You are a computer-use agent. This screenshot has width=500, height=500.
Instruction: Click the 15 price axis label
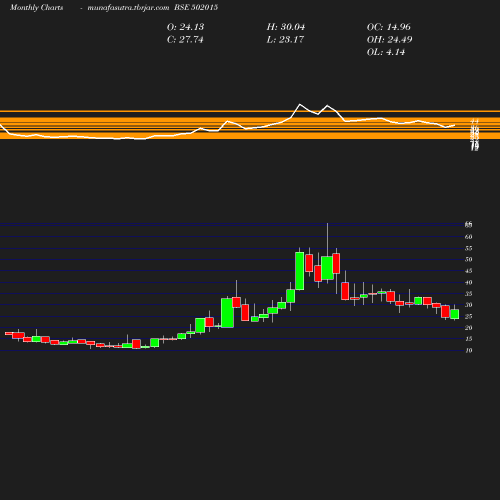469,339
